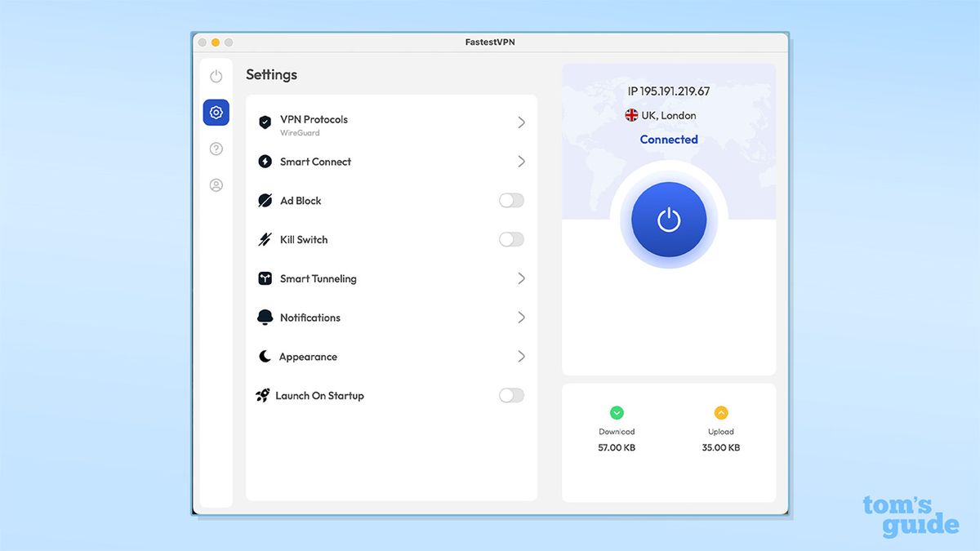Click the Connected status label
This screenshot has height=551, width=980.
point(668,139)
